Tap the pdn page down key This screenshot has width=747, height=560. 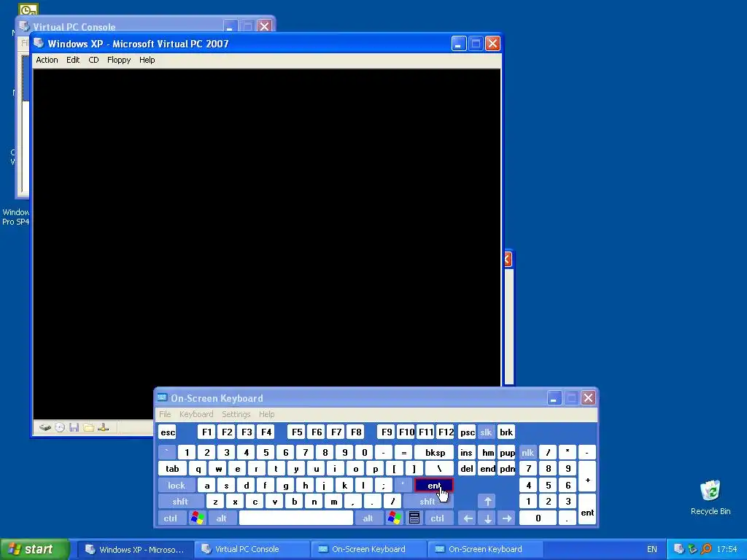(x=507, y=469)
